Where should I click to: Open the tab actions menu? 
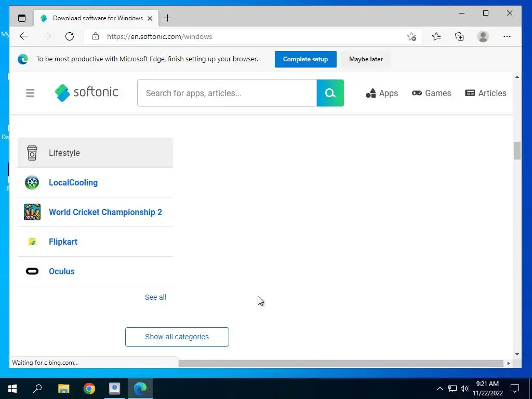click(x=22, y=18)
